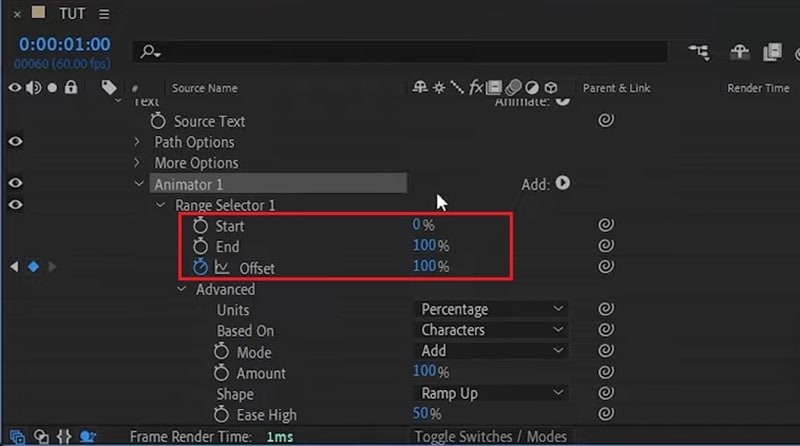Open composition mini-flowchart icon
This screenshot has width=800, height=446.
point(699,52)
